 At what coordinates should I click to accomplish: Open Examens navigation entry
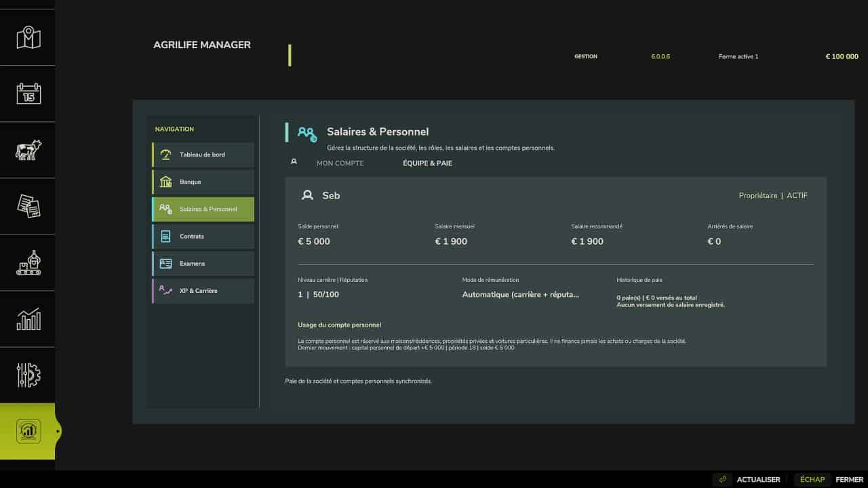pos(203,264)
